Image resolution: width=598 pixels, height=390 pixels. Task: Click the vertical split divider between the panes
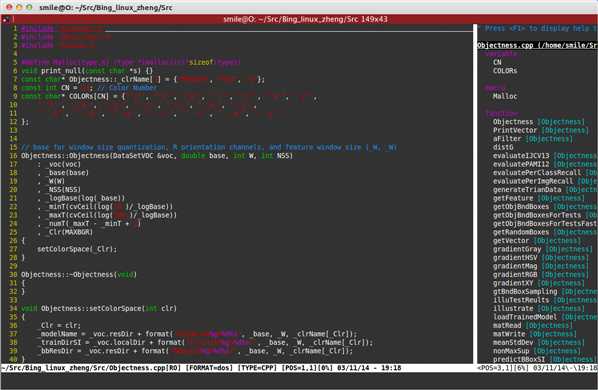coord(475,194)
